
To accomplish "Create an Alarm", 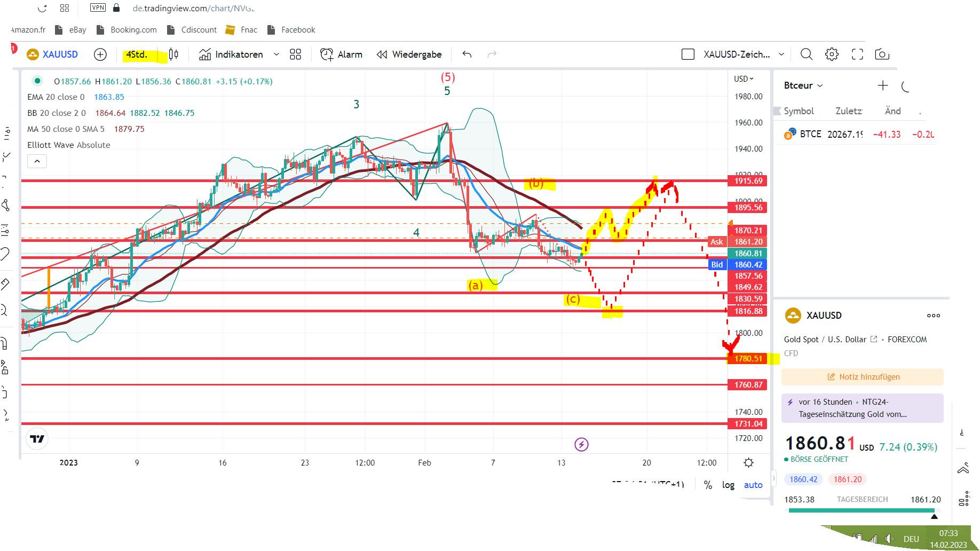I will tap(341, 54).
